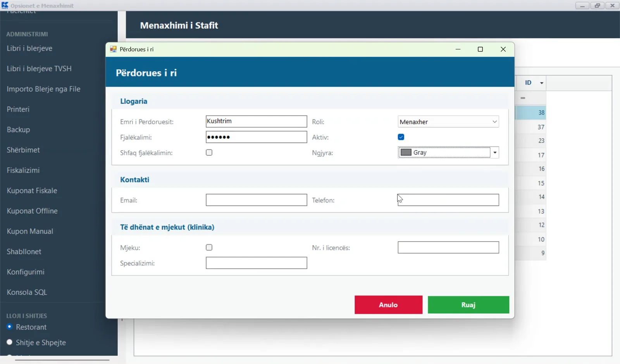Click the Emri i Perdoruesit field
This screenshot has width=620, height=364.
[x=257, y=121]
